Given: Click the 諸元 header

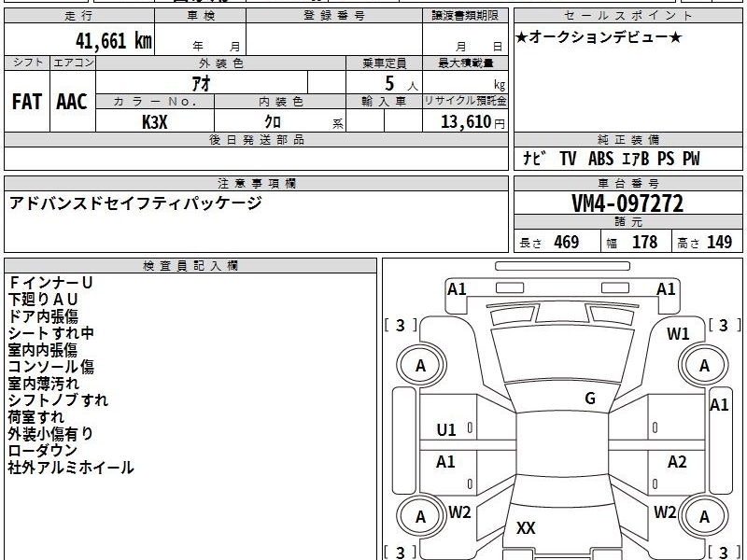Looking at the screenshot, I should (x=628, y=221).
